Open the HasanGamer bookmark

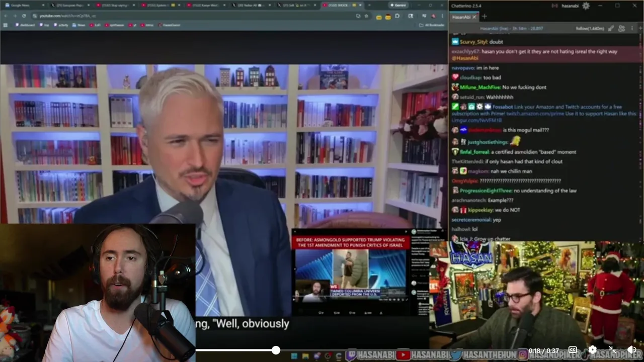coord(169,25)
